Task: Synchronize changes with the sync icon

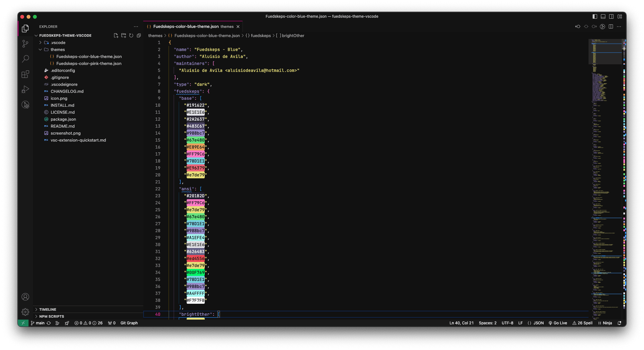Action: [x=49, y=323]
